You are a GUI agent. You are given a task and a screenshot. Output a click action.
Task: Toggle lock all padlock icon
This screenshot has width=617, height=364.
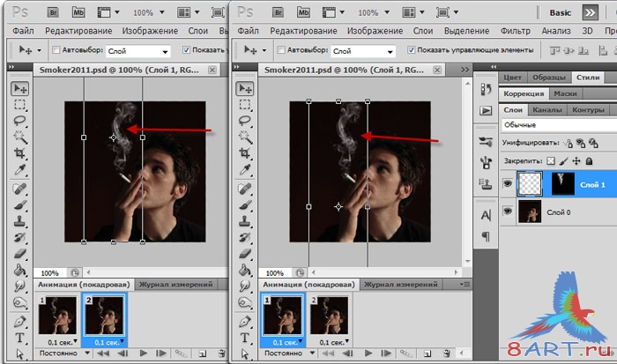click(589, 161)
